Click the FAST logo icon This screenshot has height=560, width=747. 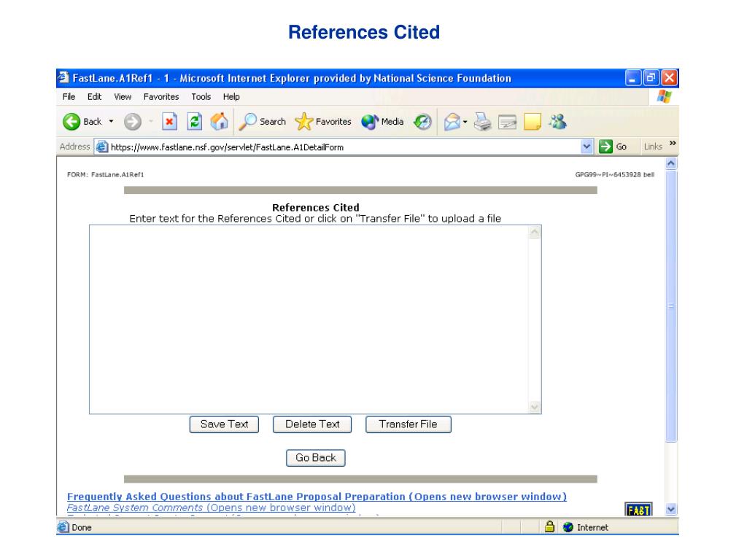tap(638, 510)
